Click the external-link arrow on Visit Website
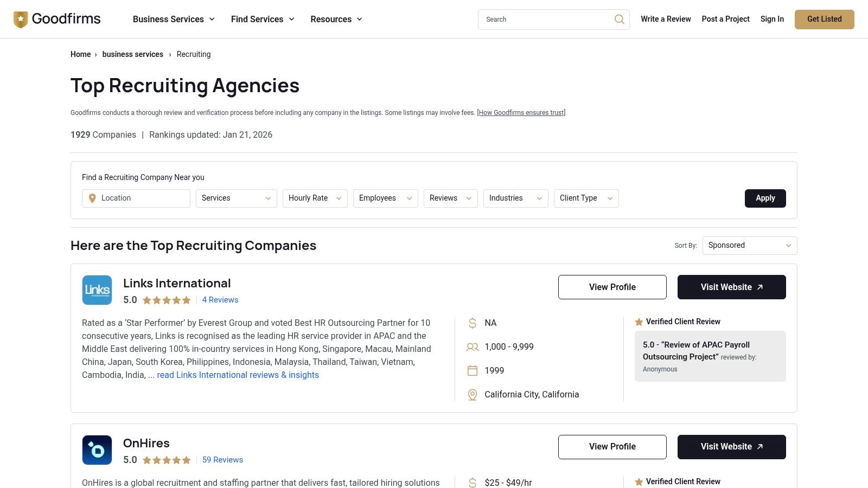Image resolution: width=868 pixels, height=488 pixels. pos(760,287)
